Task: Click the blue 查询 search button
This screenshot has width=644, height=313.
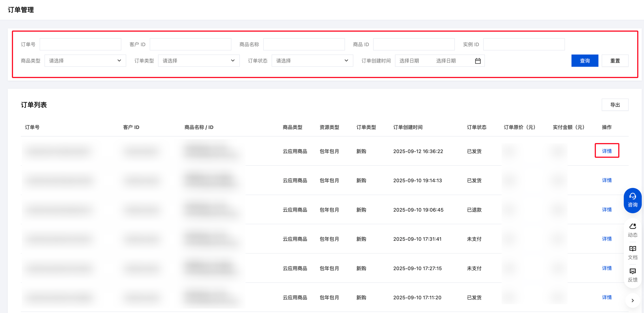Action: 585,61
